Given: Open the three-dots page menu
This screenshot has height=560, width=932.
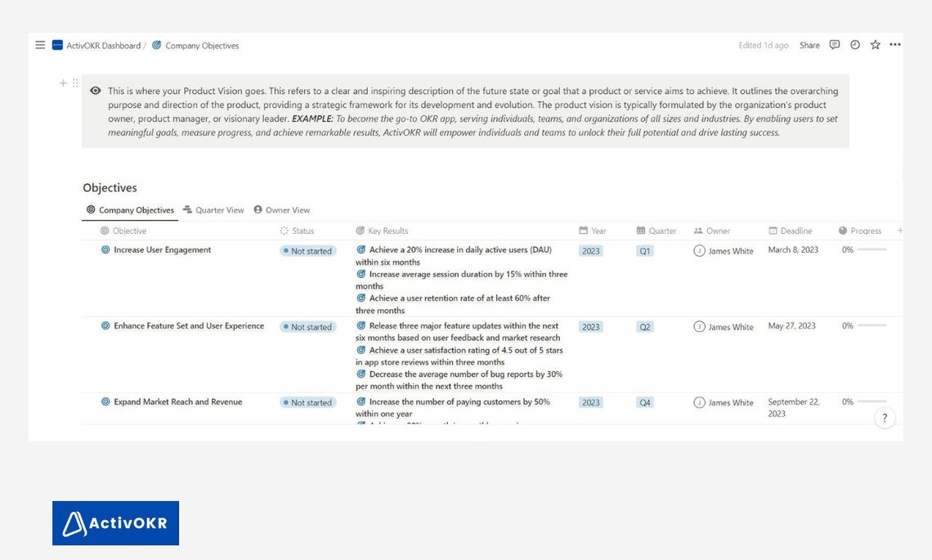Looking at the screenshot, I should (x=894, y=45).
